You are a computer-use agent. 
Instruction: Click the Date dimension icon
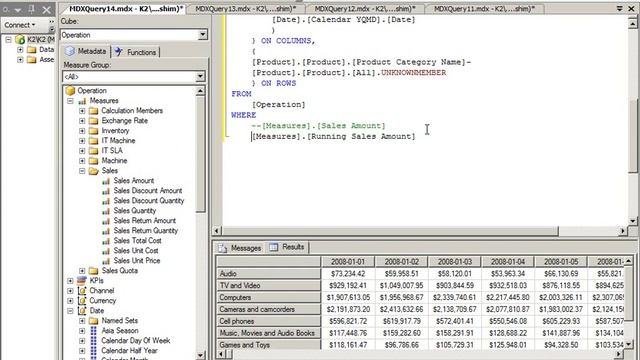click(82, 311)
